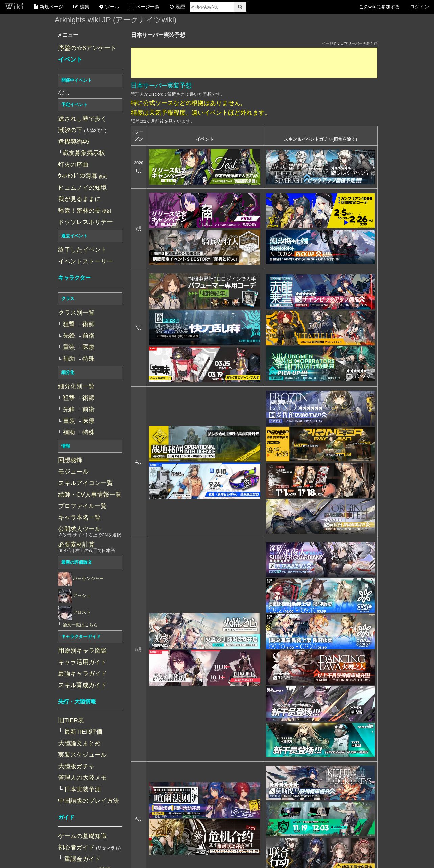Click the DANCING LAVA 火舞之人 banner
This screenshot has width=434, height=868.
(320, 668)
